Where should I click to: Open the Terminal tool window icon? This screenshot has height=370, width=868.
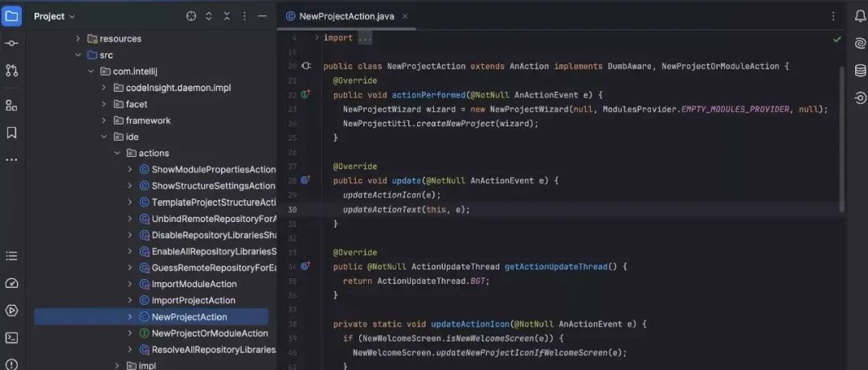click(x=11, y=337)
